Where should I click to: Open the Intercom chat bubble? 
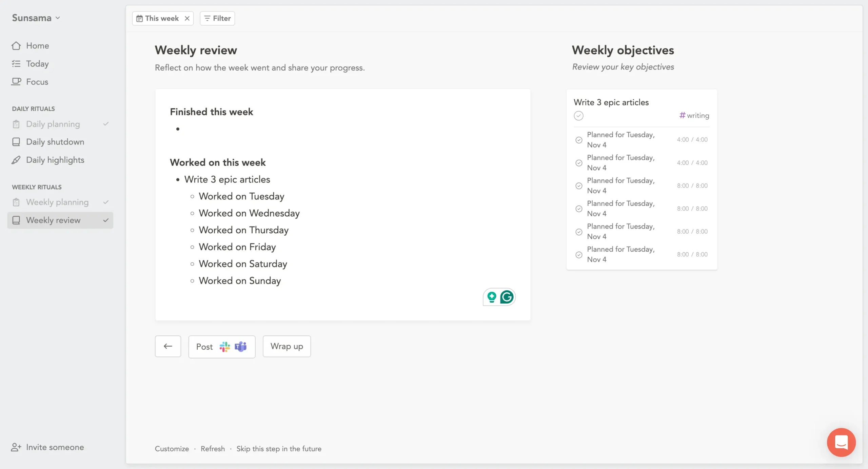[x=841, y=442]
